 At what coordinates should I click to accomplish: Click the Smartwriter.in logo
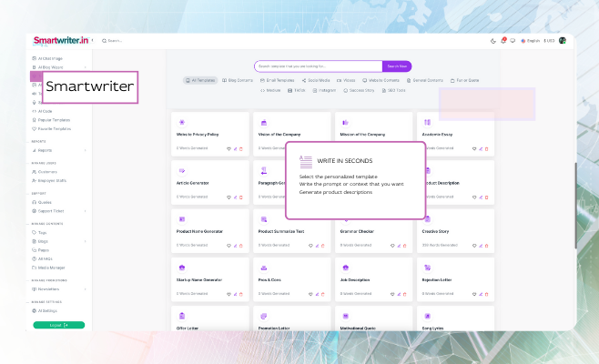(61, 40)
